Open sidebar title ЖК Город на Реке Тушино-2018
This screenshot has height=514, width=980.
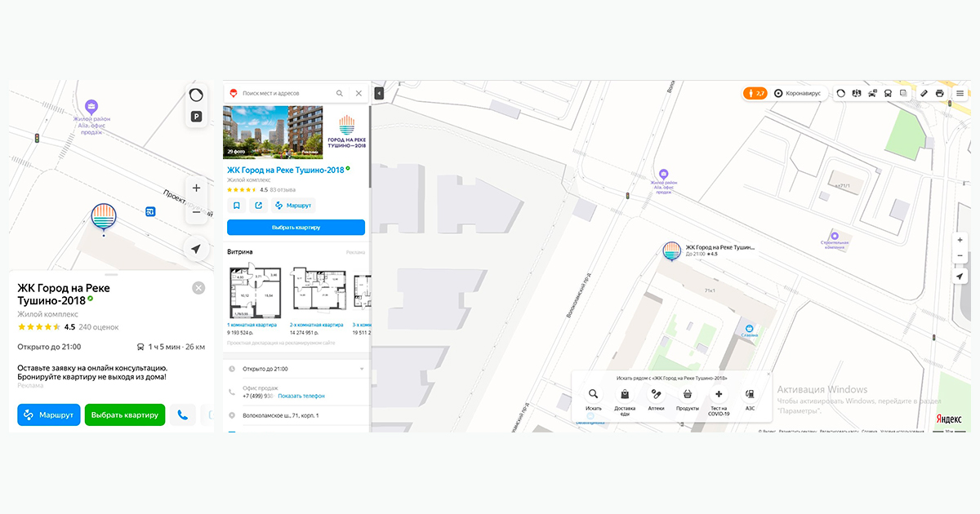click(x=285, y=170)
